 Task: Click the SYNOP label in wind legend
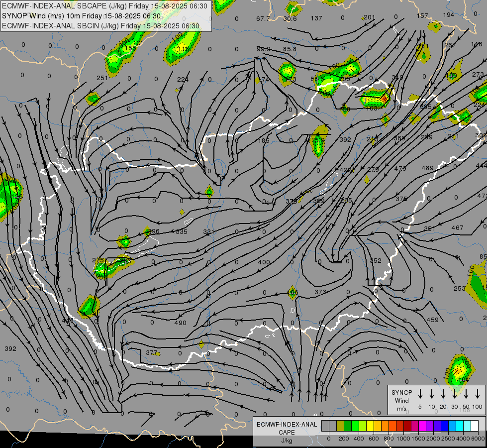coord(401,392)
